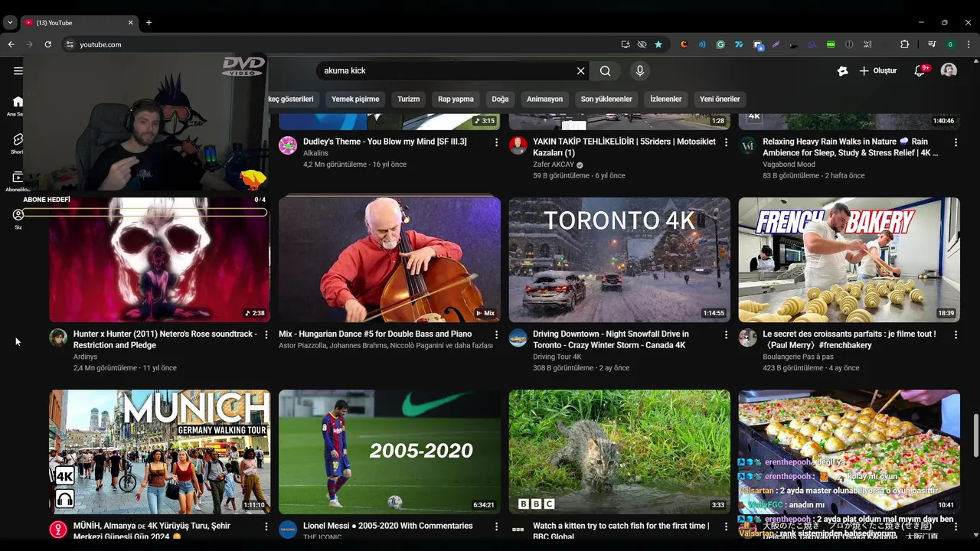Open the Zafer AKCAY channel link
Screen dimensions: 980x551
coord(554,165)
